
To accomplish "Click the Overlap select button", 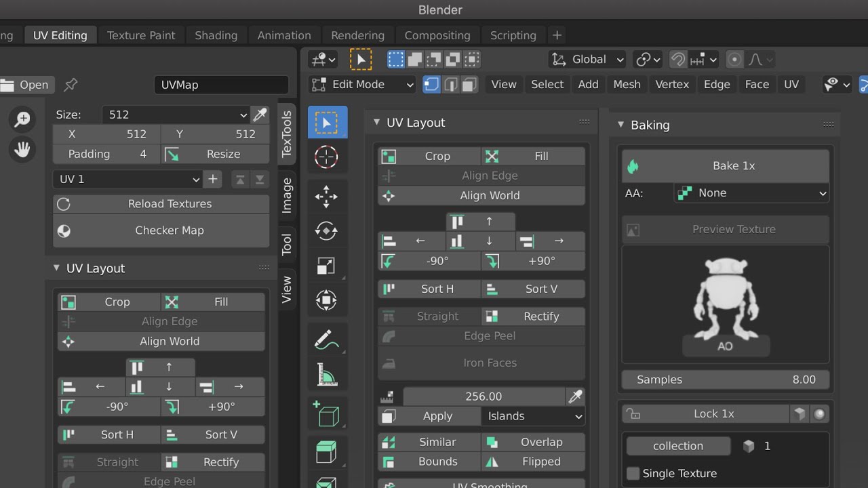I will pos(533,442).
